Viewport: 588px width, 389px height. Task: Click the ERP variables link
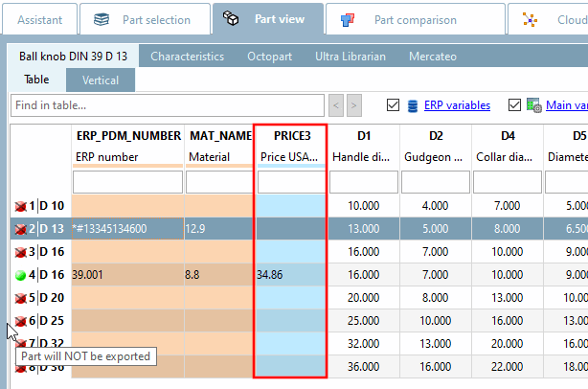457,105
